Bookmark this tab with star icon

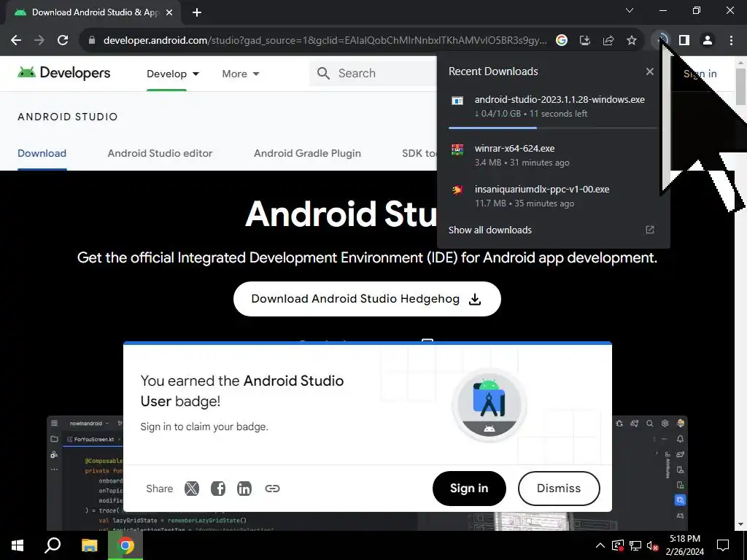point(632,41)
